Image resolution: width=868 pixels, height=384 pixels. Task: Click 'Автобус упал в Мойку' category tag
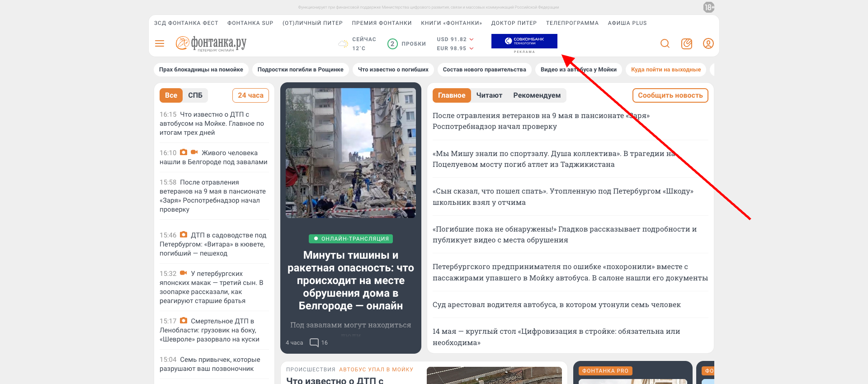click(376, 370)
